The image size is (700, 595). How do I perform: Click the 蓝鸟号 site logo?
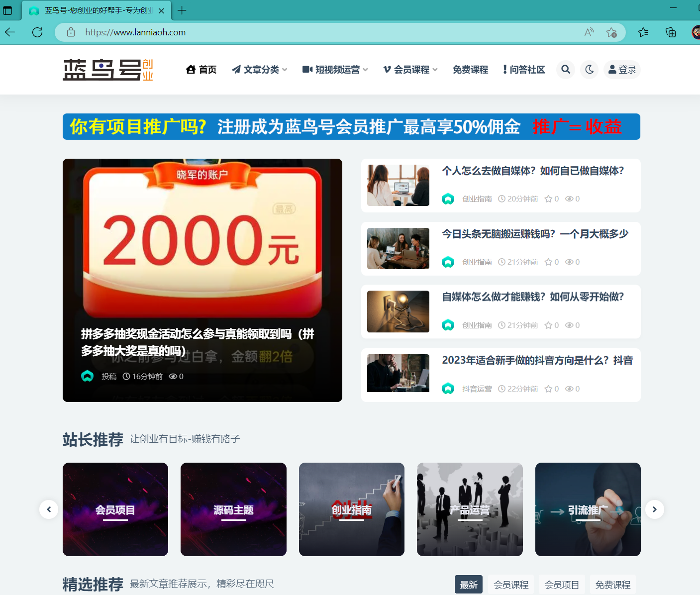107,70
